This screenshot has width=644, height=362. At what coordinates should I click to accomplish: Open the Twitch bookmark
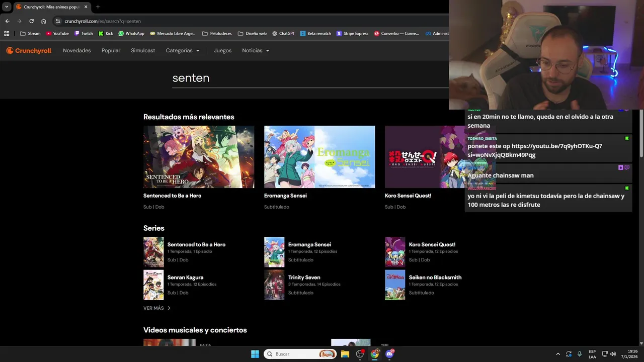tap(84, 34)
